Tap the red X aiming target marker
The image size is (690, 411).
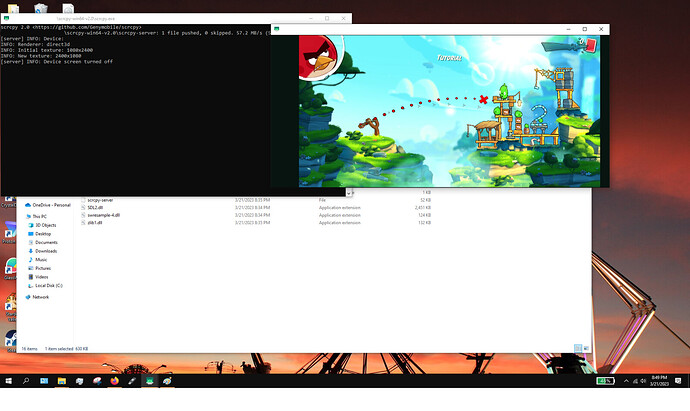(484, 99)
